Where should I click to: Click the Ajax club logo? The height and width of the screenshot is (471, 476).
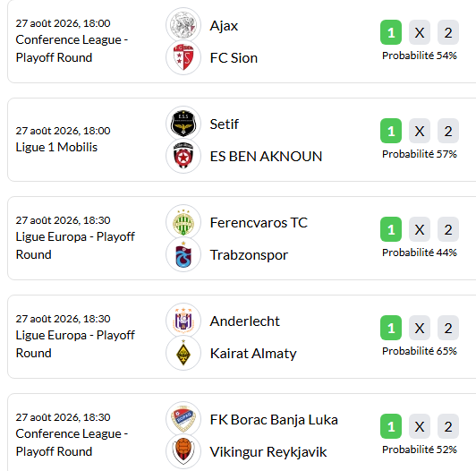pos(183,24)
